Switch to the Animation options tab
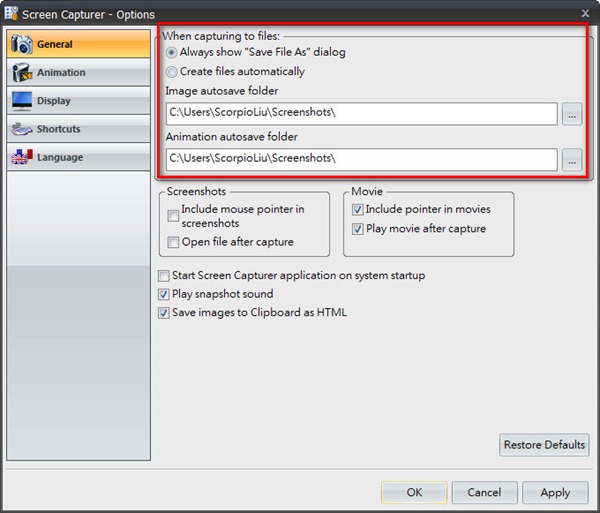 pyautogui.click(x=78, y=72)
